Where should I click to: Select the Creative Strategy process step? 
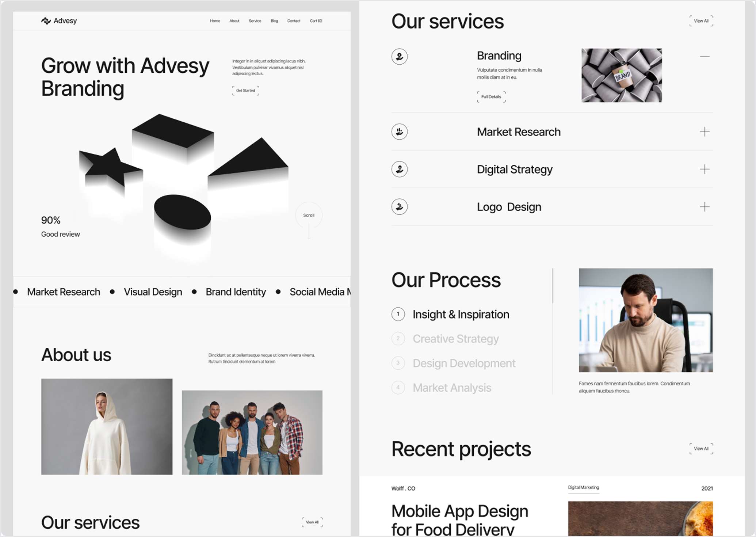455,339
